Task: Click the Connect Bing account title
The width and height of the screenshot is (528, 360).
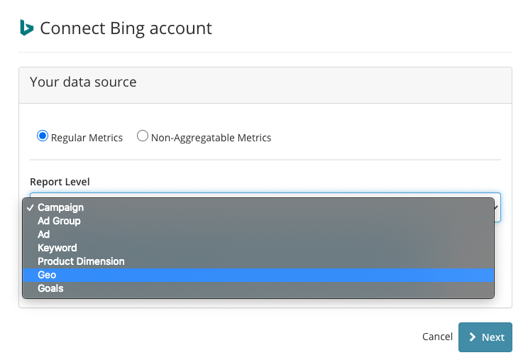Action: tap(126, 28)
